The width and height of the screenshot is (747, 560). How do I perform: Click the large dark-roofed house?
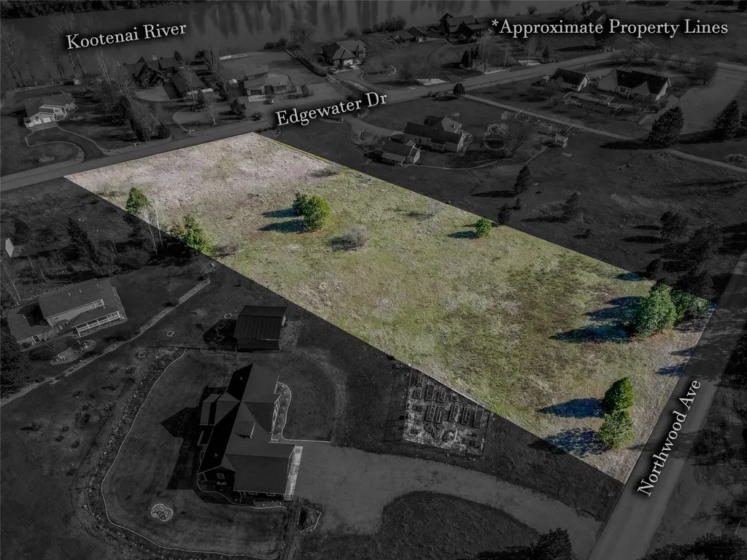[248, 433]
